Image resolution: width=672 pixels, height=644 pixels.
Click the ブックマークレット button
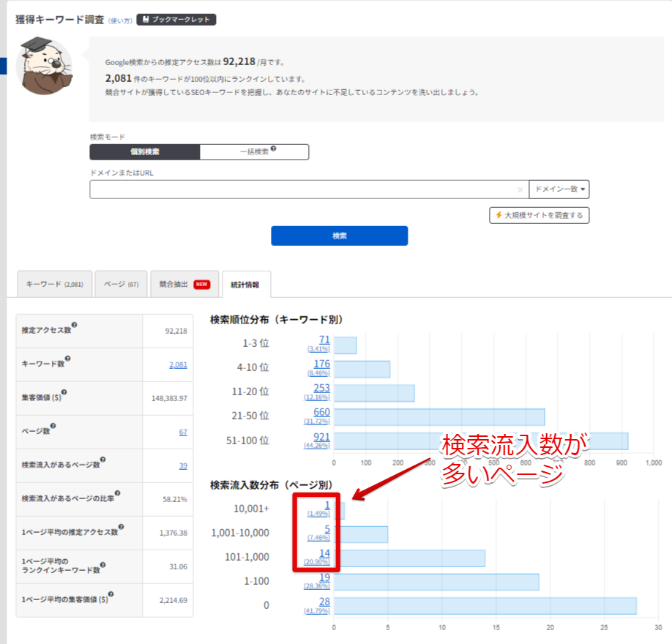(x=176, y=20)
